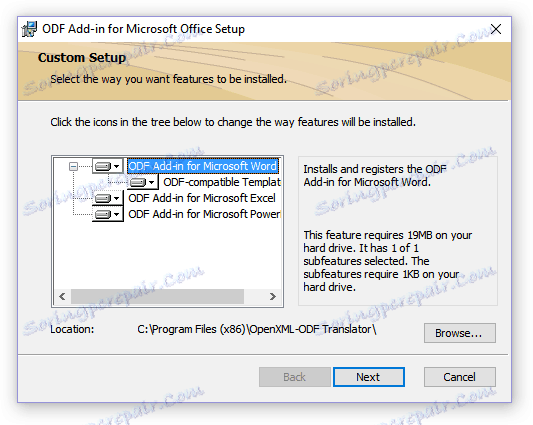This screenshot has height=425, width=533.
Task: Click the drive icon for Microsoft Excel add-in
Action: (x=107, y=198)
